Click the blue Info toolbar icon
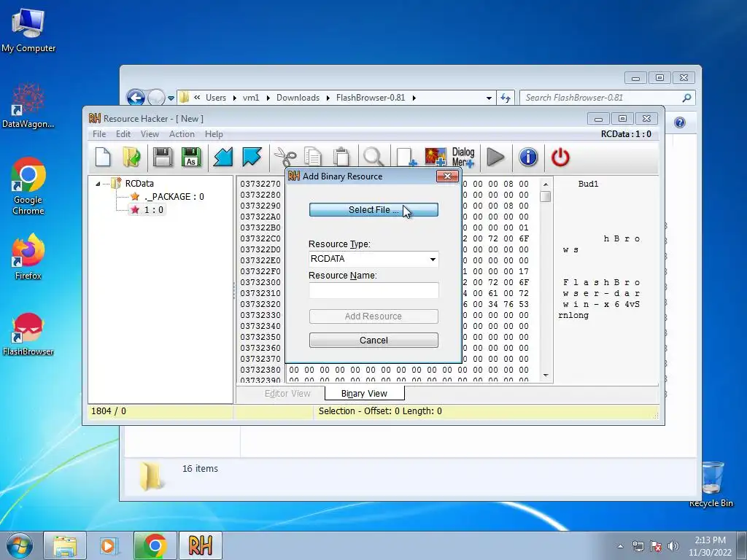Screen dimensions: 747x560 coord(528,157)
